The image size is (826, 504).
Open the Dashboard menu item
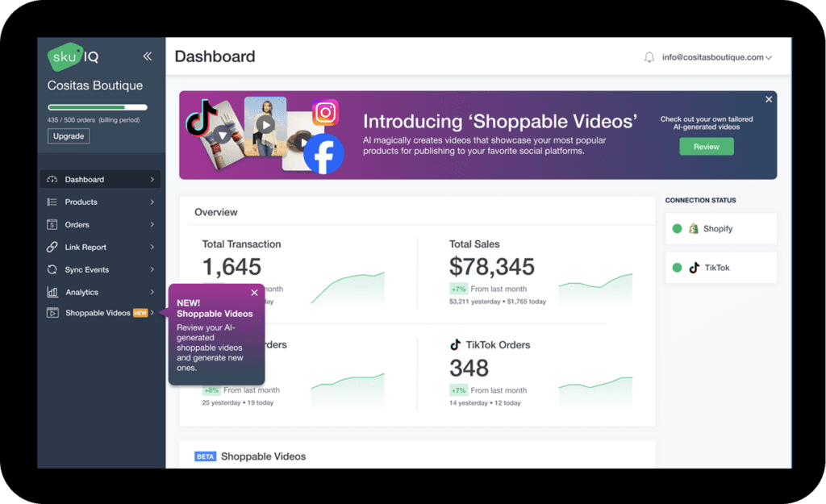pos(100,180)
